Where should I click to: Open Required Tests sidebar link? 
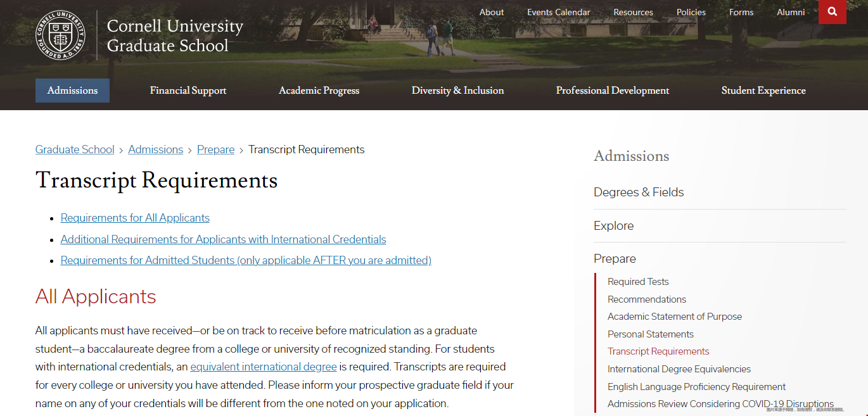pyautogui.click(x=638, y=282)
